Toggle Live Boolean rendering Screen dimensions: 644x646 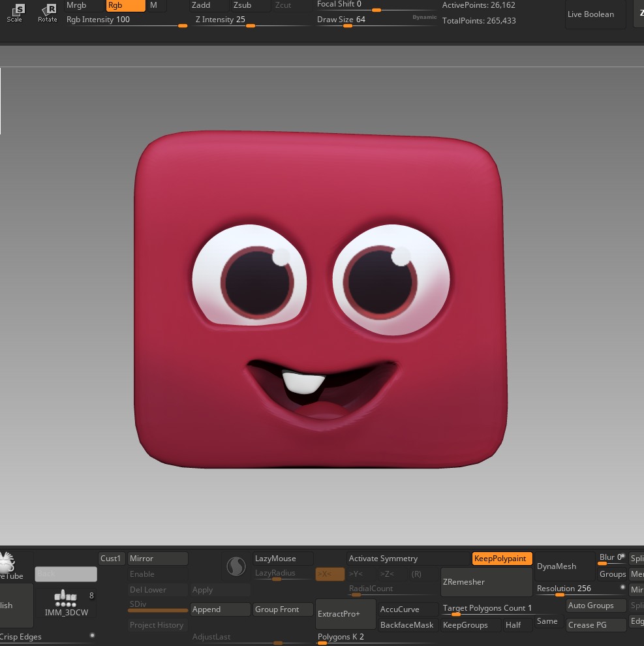point(595,14)
